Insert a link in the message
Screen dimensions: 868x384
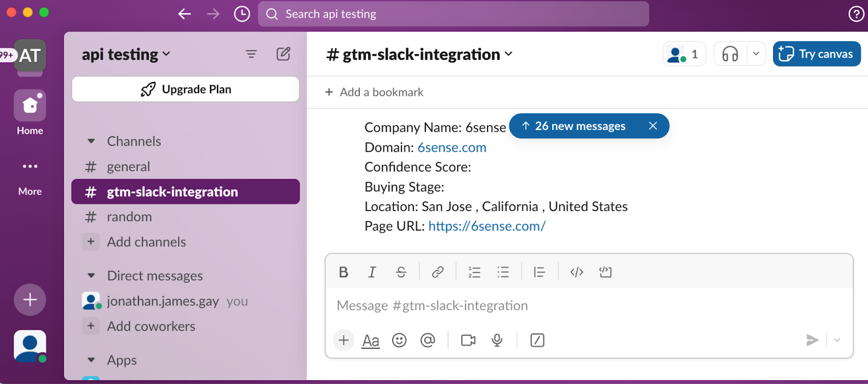click(x=438, y=272)
